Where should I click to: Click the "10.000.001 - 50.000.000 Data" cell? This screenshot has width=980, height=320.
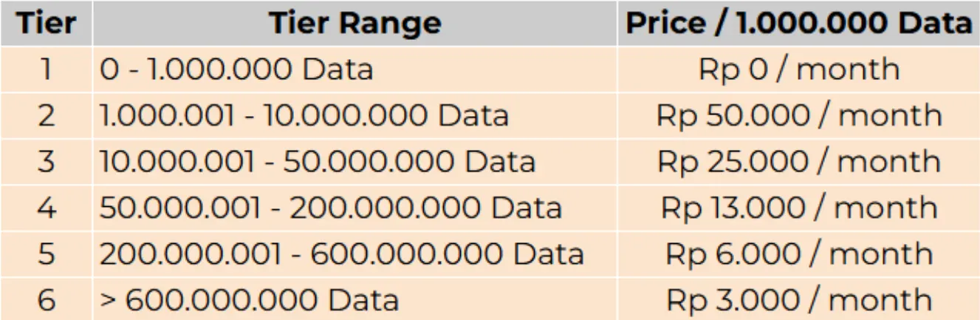(318, 162)
